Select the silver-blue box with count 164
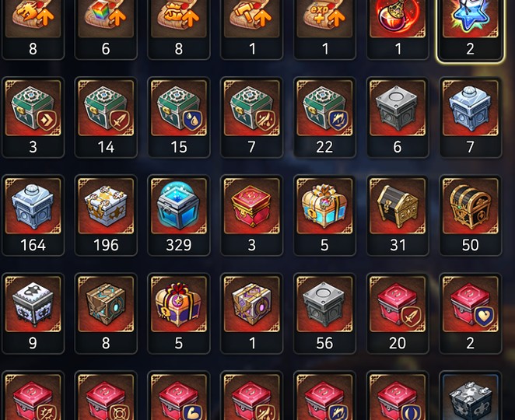The height and width of the screenshot is (420, 515). [33, 215]
